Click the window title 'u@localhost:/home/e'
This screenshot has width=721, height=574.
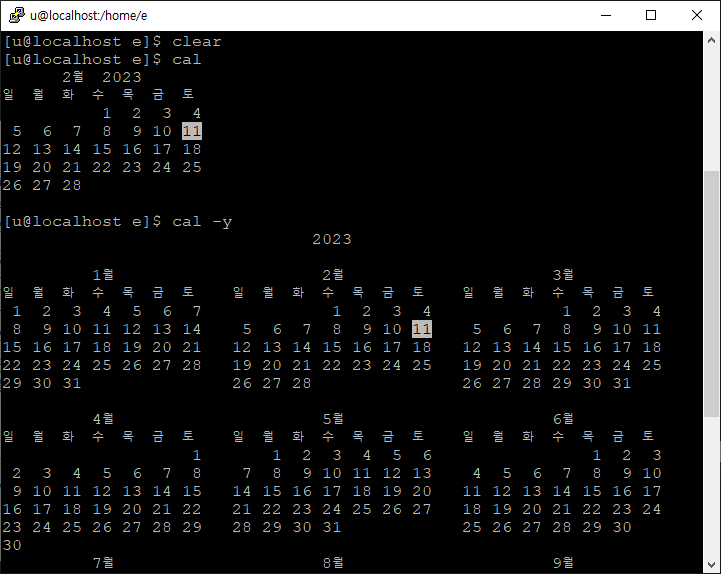coord(89,16)
